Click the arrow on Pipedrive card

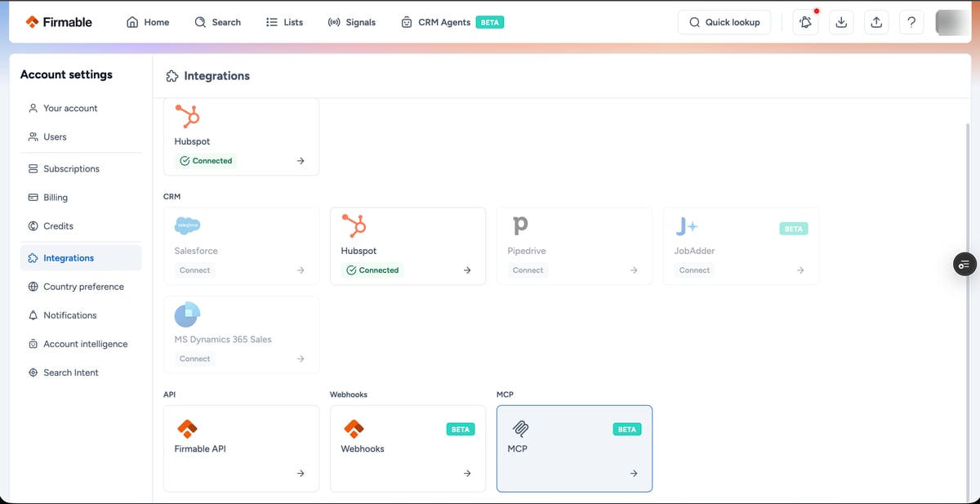coord(634,270)
